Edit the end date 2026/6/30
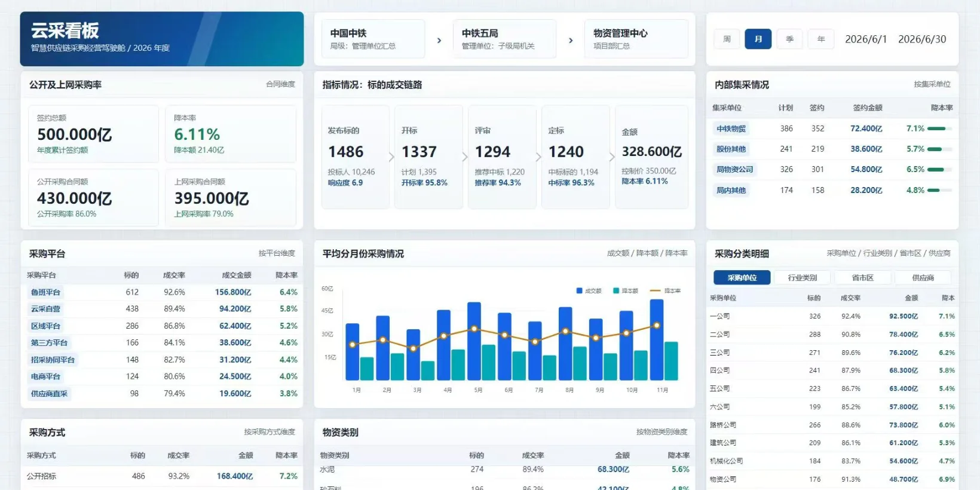This screenshot has width=980, height=490. [922, 39]
